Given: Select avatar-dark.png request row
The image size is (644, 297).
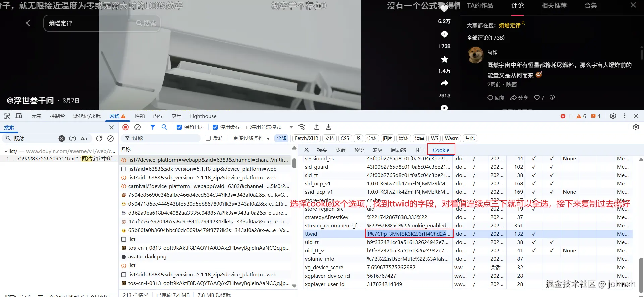Looking at the screenshot, I should [205, 256].
